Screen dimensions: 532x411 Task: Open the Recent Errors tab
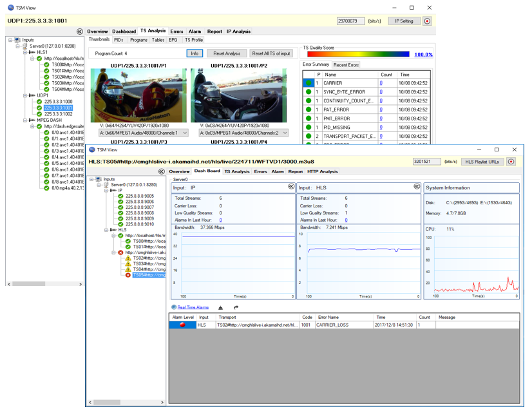[x=346, y=65]
